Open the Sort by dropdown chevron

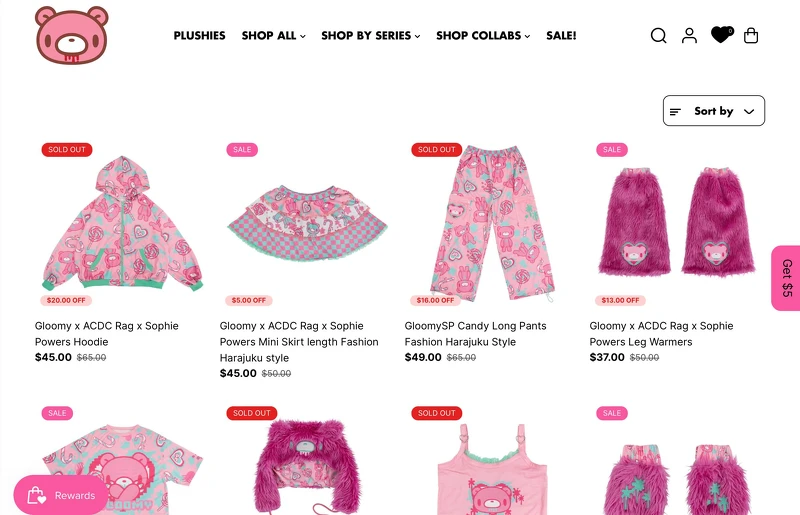pyautogui.click(x=749, y=111)
